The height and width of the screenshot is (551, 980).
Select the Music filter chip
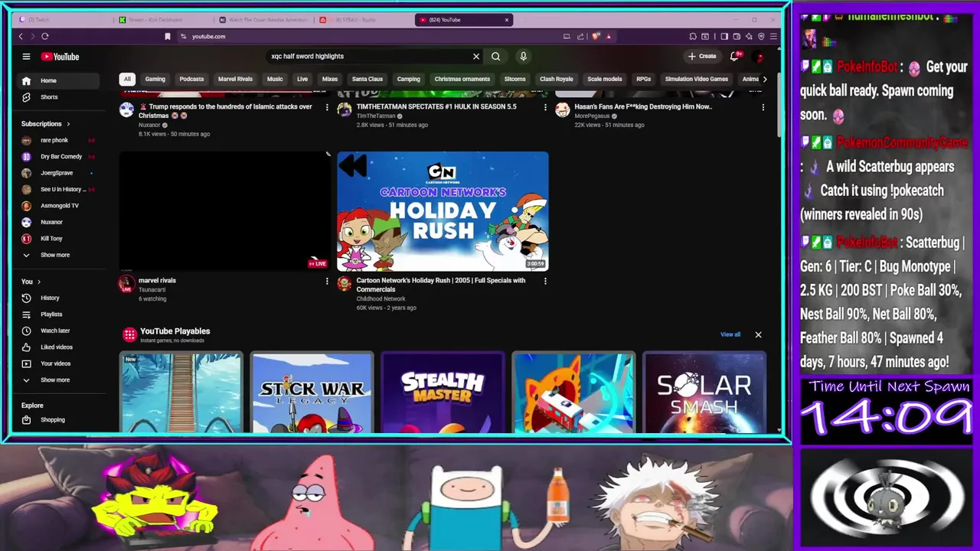point(275,79)
